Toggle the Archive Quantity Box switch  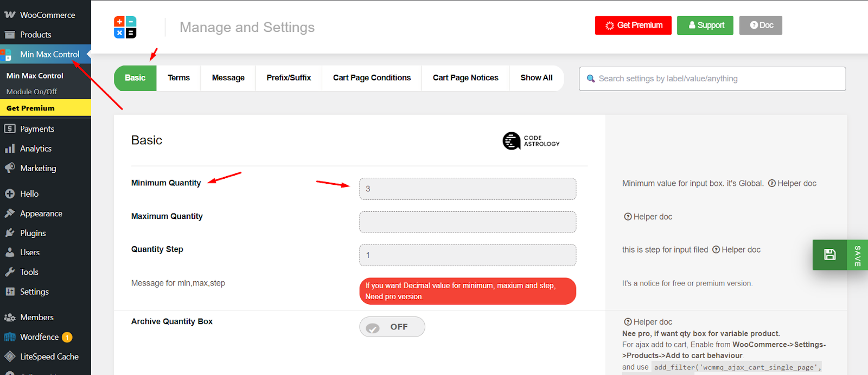[392, 327]
